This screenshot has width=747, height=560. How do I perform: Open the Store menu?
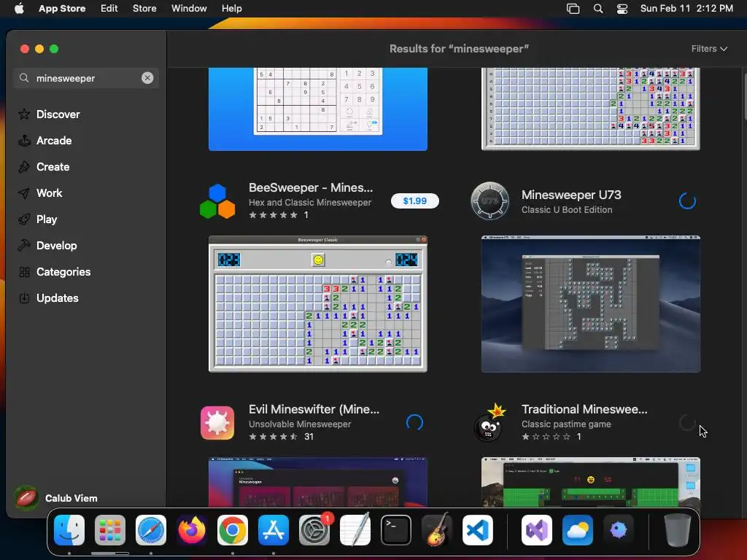[x=144, y=8]
